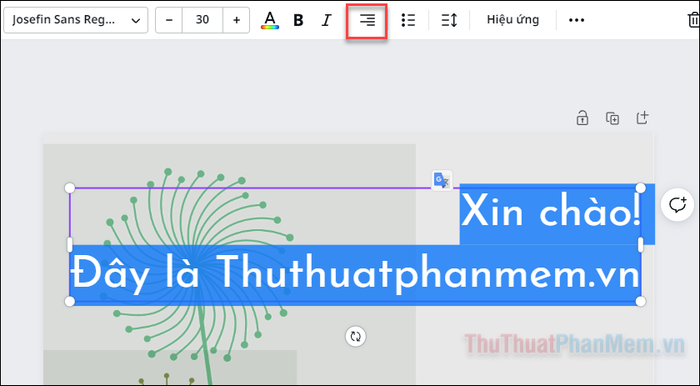700x386 pixels.
Task: Click the bottom-left corner resize handle
Action: click(x=70, y=302)
